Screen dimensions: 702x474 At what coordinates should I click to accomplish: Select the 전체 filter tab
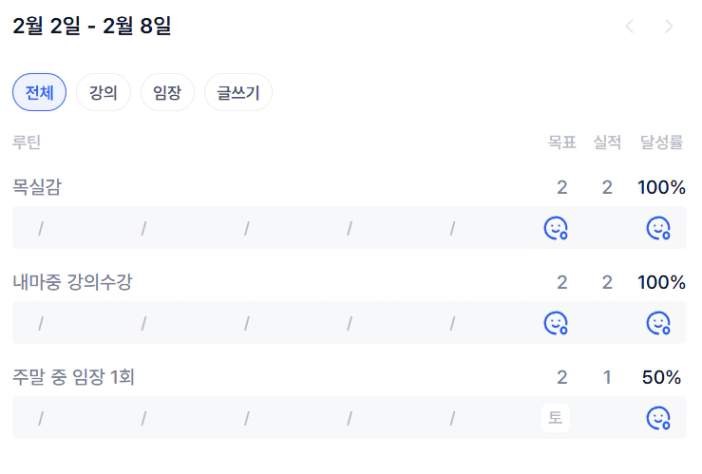pyautogui.click(x=39, y=93)
